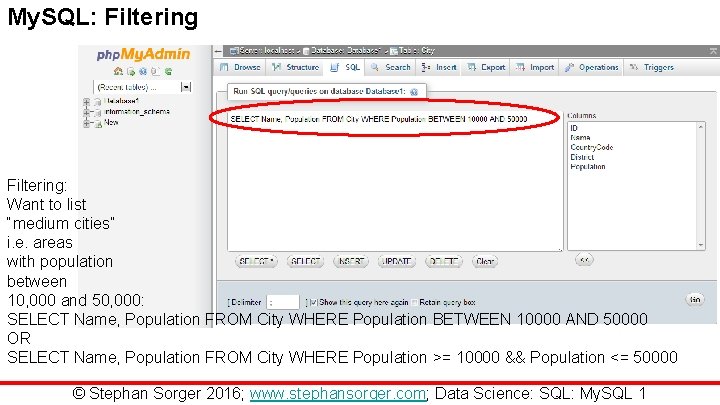Click the Columns list scroll down arrow
The height and width of the screenshot is (405, 720).
[701, 245]
